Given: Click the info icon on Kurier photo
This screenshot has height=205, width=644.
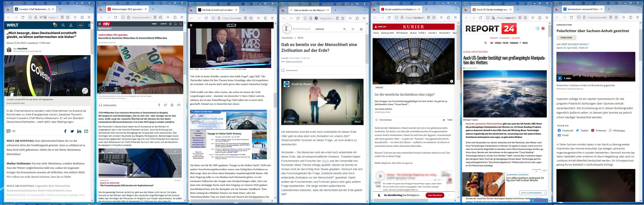Looking at the screenshot, I should (x=451, y=81).
